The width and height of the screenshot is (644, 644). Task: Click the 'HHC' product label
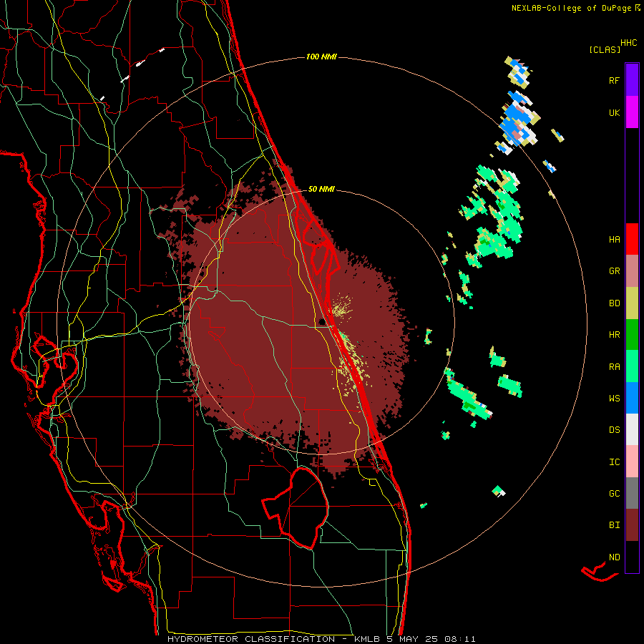[x=629, y=43]
